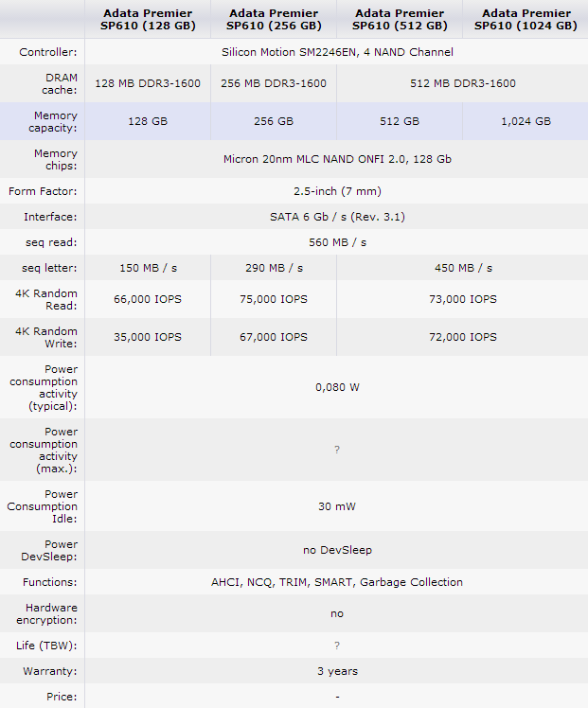
Task: Click the question mark in Life (TBW) row
Action: pyautogui.click(x=337, y=646)
